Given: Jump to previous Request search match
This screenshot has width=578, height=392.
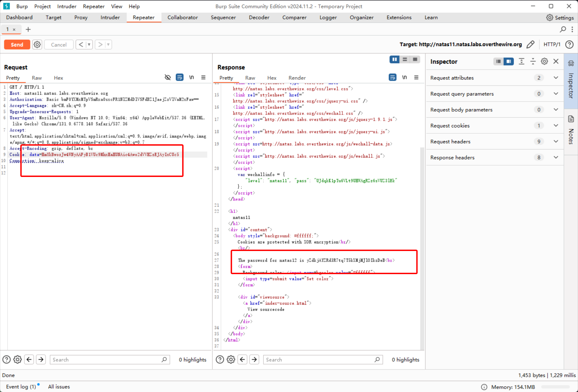Looking at the screenshot, I should (29, 360).
